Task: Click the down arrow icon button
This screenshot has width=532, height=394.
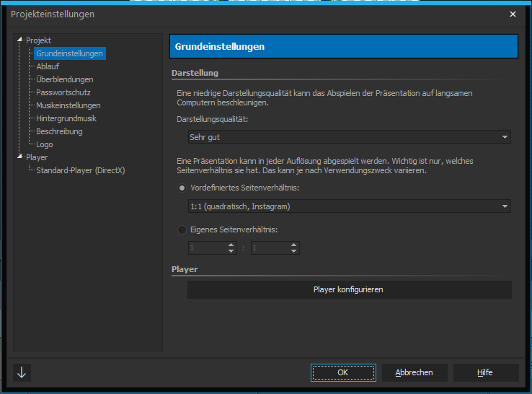Action: (x=22, y=372)
